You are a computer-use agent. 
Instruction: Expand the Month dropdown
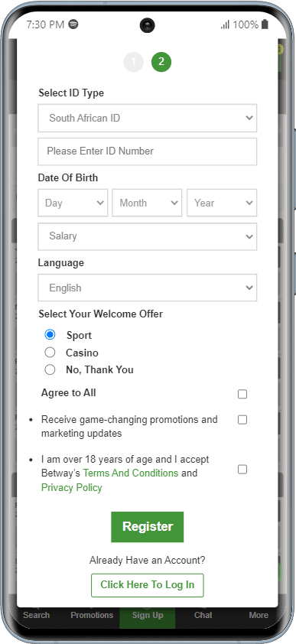(x=147, y=203)
